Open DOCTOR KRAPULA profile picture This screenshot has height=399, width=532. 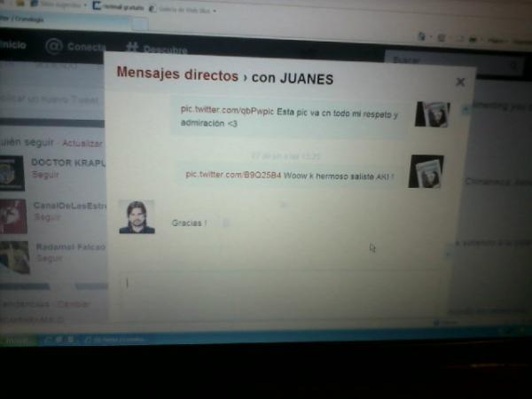(x=12, y=173)
